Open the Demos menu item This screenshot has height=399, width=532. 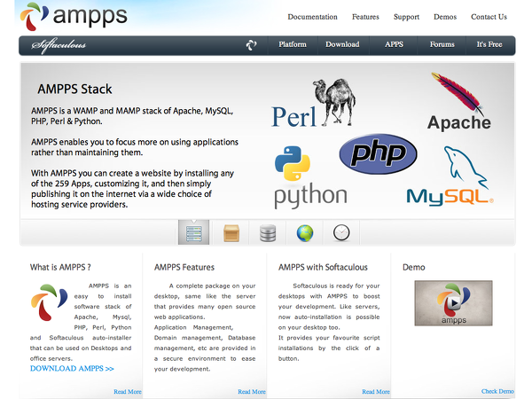[445, 17]
